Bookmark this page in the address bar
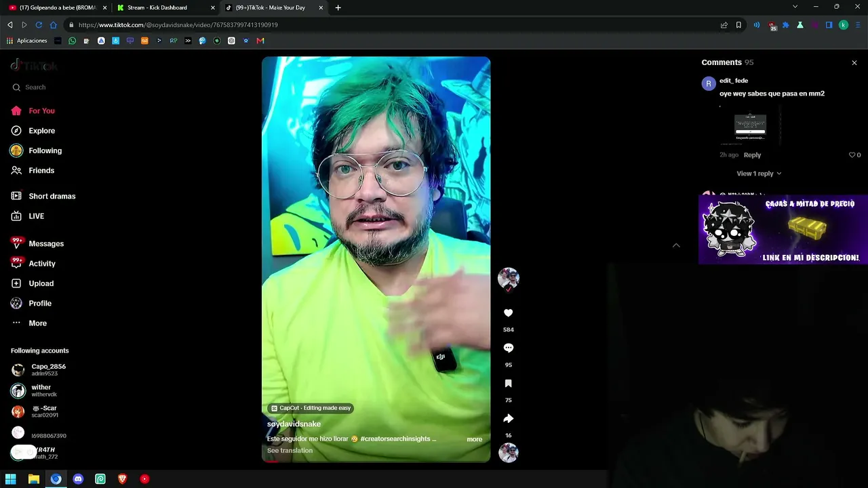The height and width of the screenshot is (488, 868). (738, 25)
